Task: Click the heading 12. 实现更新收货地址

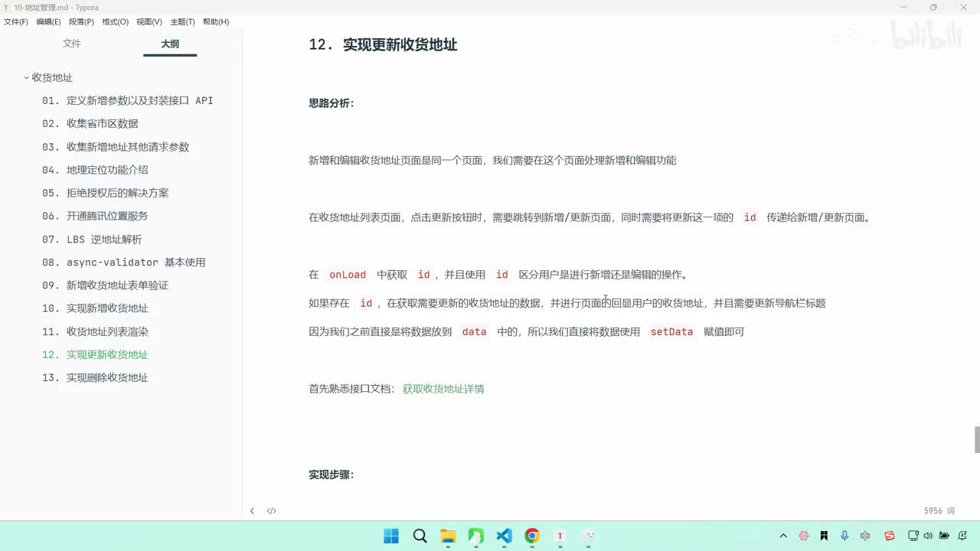Action: point(383,44)
